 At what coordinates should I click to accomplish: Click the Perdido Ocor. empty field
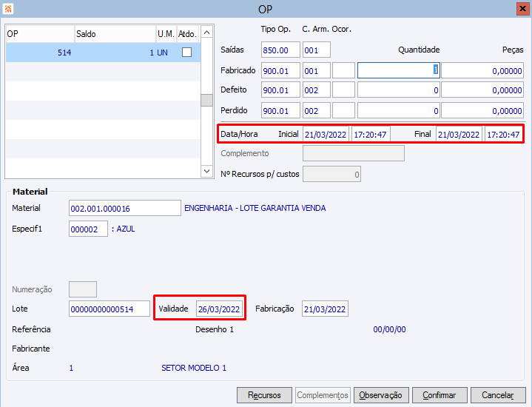click(344, 110)
